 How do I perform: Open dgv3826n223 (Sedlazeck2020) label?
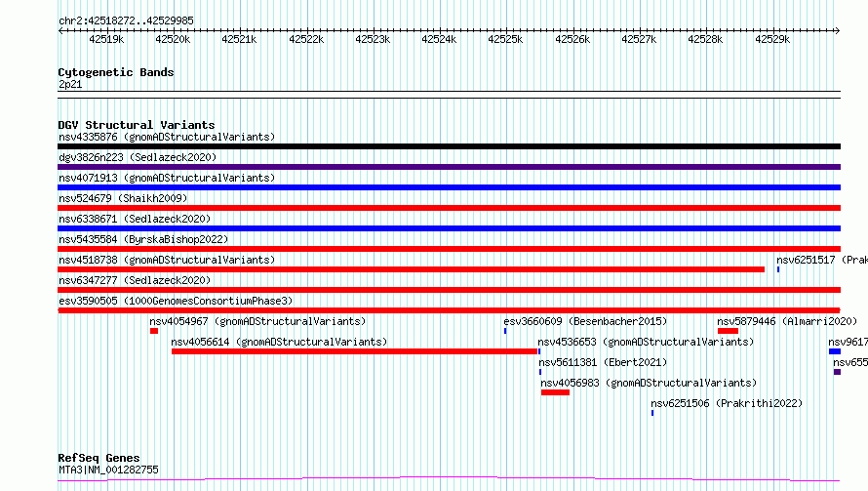tap(138, 157)
